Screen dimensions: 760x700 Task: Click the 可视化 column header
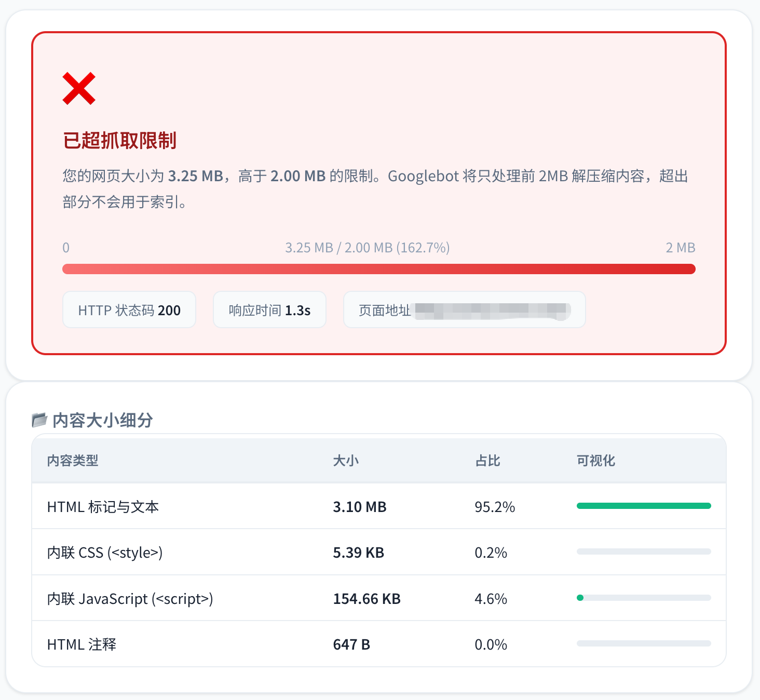[596, 461]
